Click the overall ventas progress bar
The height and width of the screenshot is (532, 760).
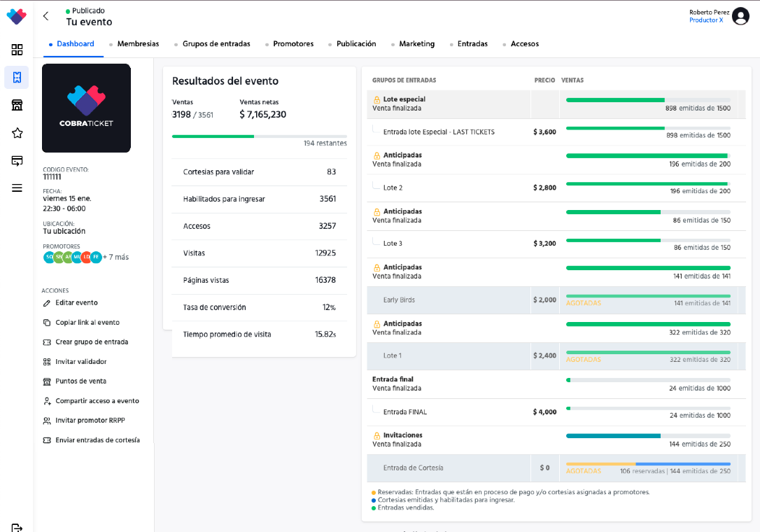[260, 136]
